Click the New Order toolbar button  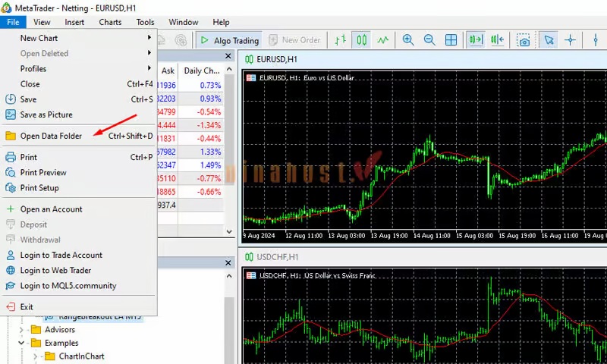coord(295,40)
